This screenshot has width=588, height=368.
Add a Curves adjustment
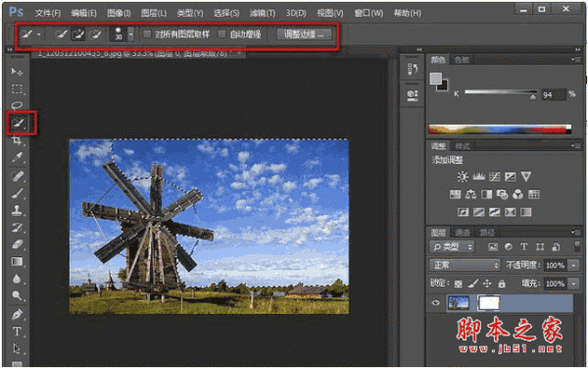[494, 177]
